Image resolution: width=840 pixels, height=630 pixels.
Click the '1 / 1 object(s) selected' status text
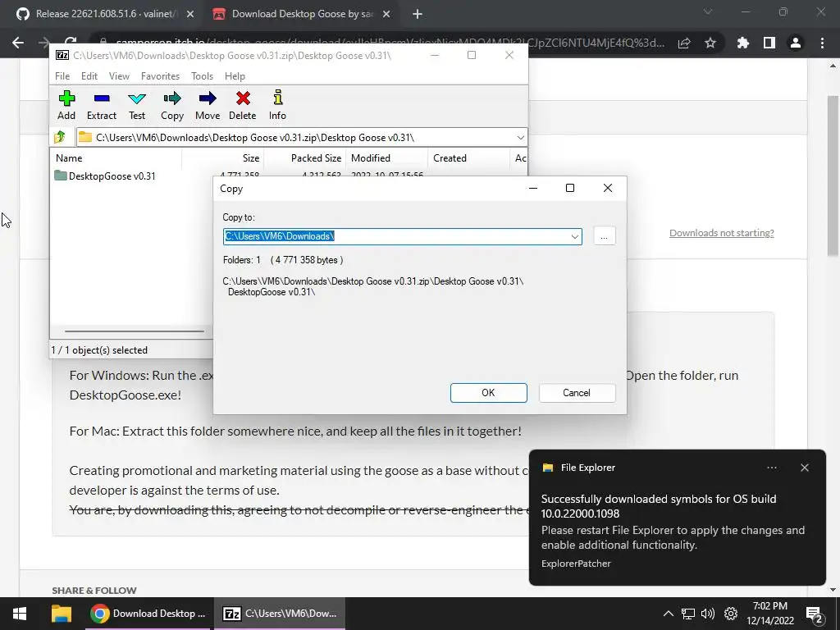(x=99, y=350)
